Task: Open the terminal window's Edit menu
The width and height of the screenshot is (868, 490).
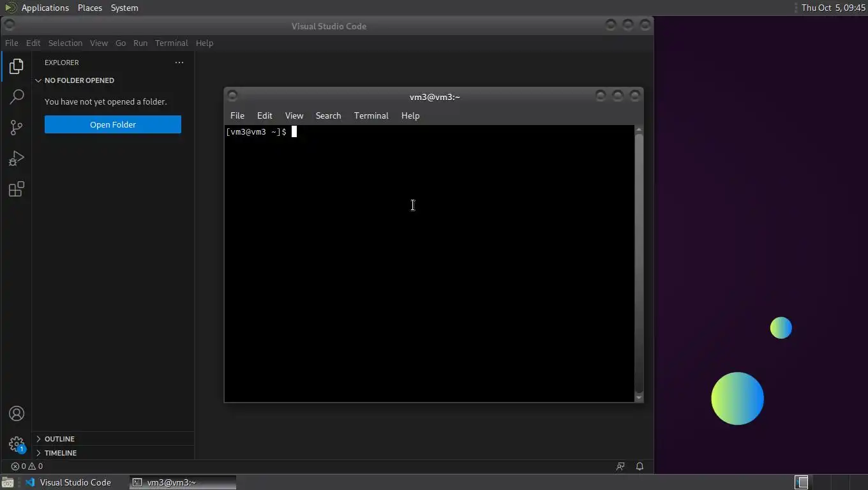Action: [x=265, y=115]
